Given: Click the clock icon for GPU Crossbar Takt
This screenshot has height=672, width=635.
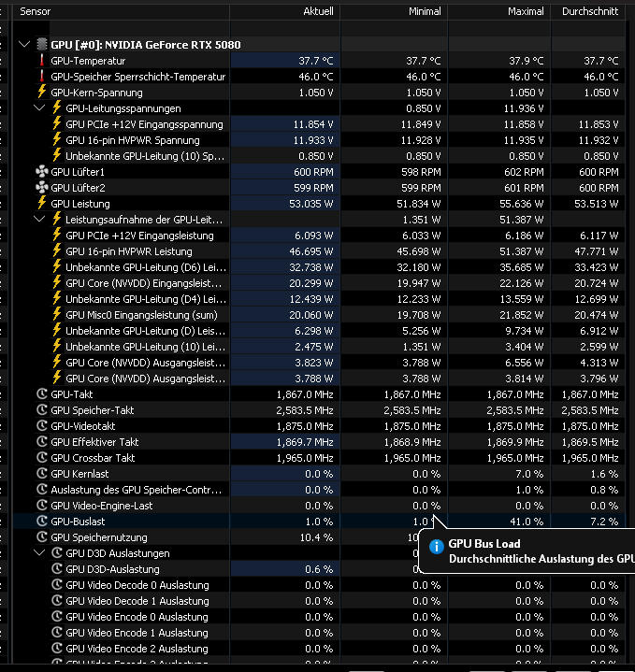Looking at the screenshot, I should [x=41, y=457].
